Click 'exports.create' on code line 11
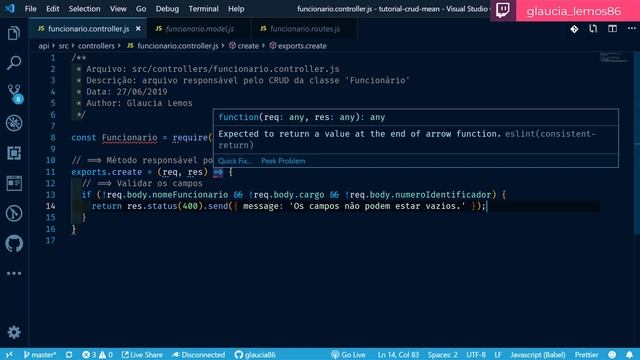Screen dimensions: 640x360 [x=107, y=172]
